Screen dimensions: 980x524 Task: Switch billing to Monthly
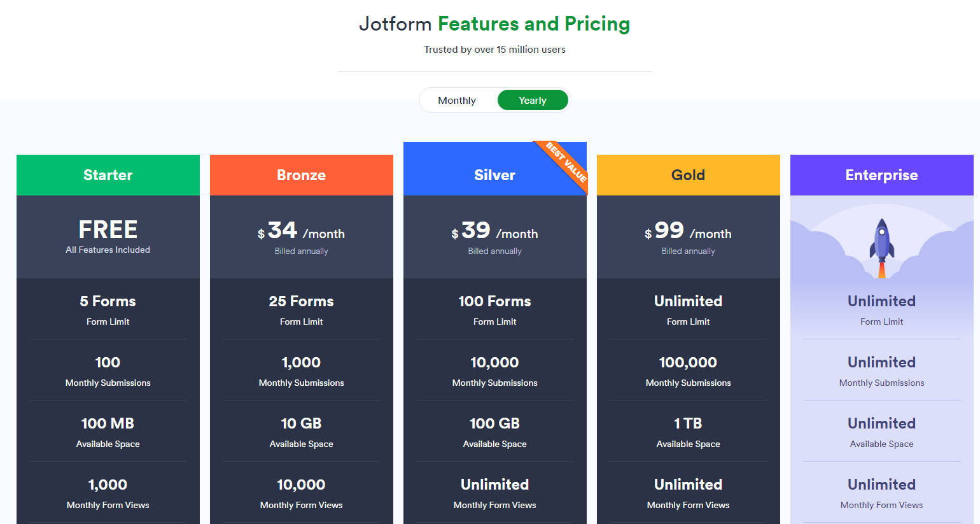pos(457,101)
